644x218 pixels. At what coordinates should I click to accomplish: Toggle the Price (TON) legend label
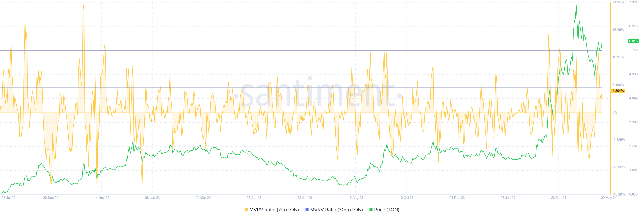point(387,210)
